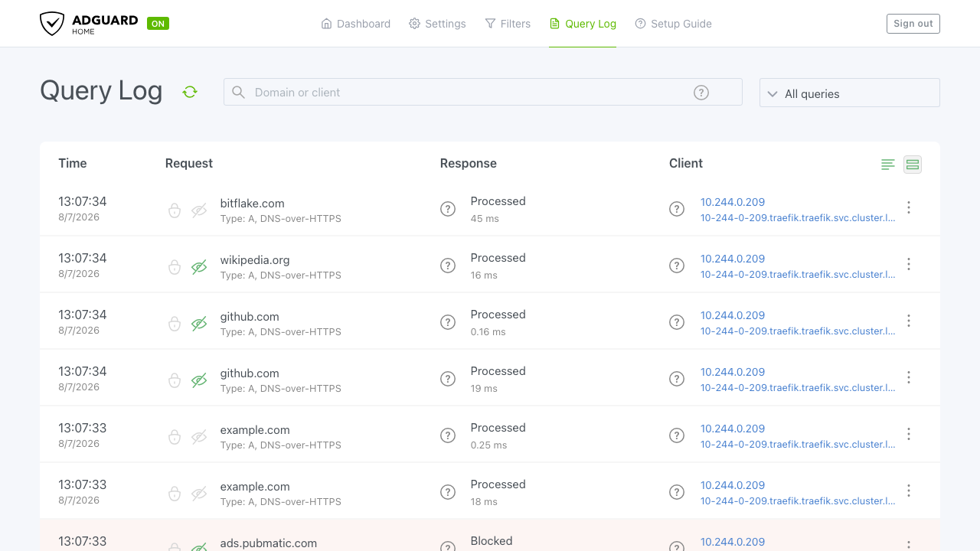Click the green ON protection status badge
Screen dimensions: 980x551
(158, 24)
